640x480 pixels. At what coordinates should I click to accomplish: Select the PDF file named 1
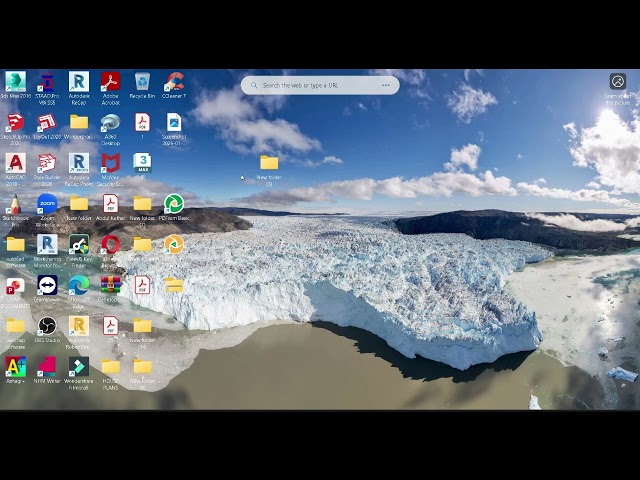[x=142, y=122]
